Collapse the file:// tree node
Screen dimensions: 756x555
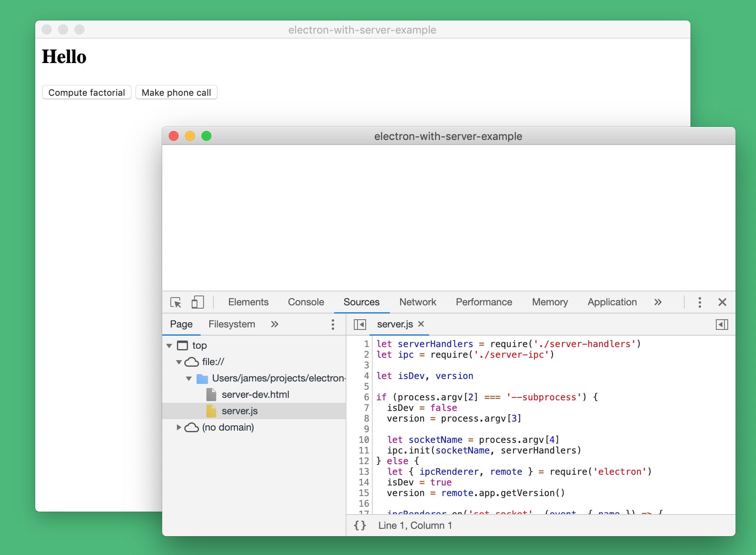coord(179,362)
